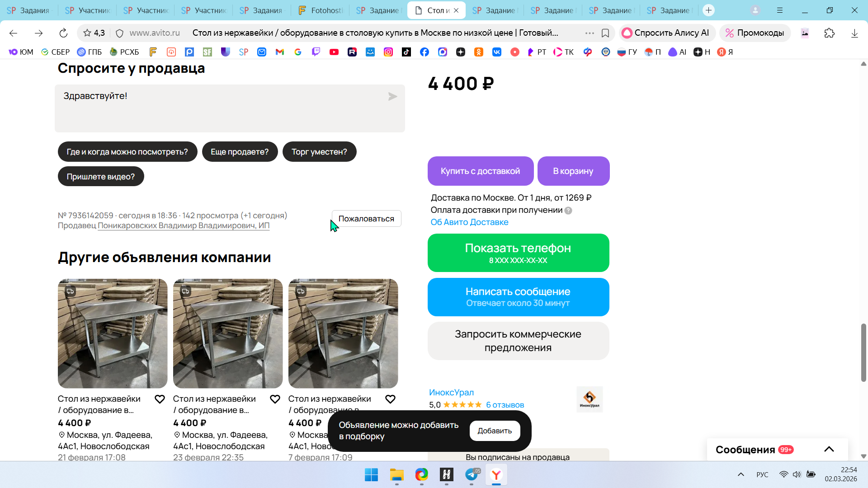Open YouTube bookmark in bookmarks bar
Image resolution: width=868 pixels, height=488 pixels.
[x=334, y=52]
